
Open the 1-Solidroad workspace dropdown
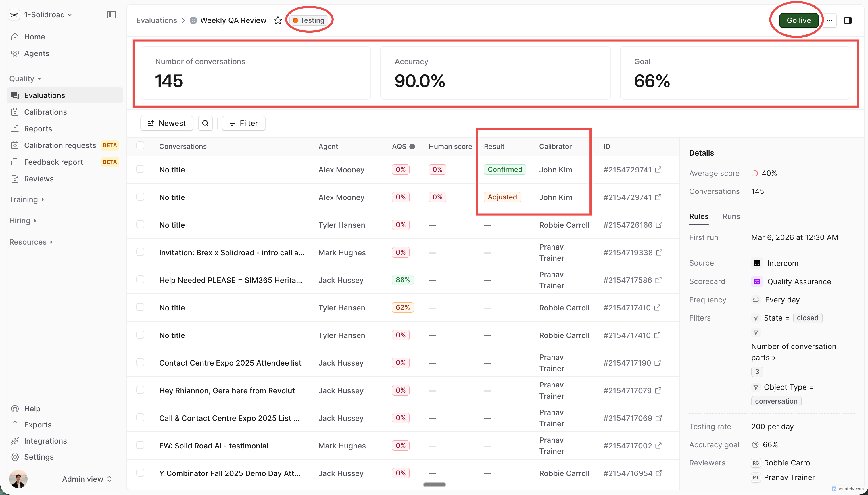tap(48, 15)
